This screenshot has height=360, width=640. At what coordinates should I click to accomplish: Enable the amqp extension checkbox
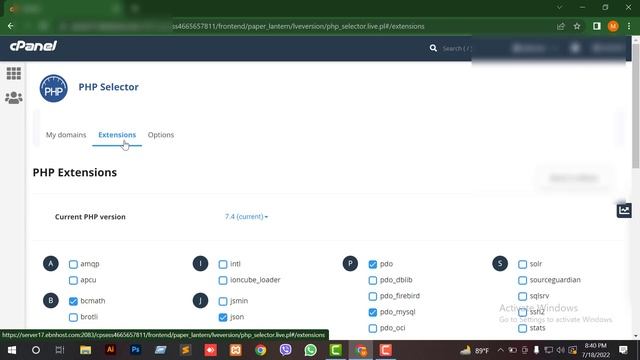click(x=73, y=264)
